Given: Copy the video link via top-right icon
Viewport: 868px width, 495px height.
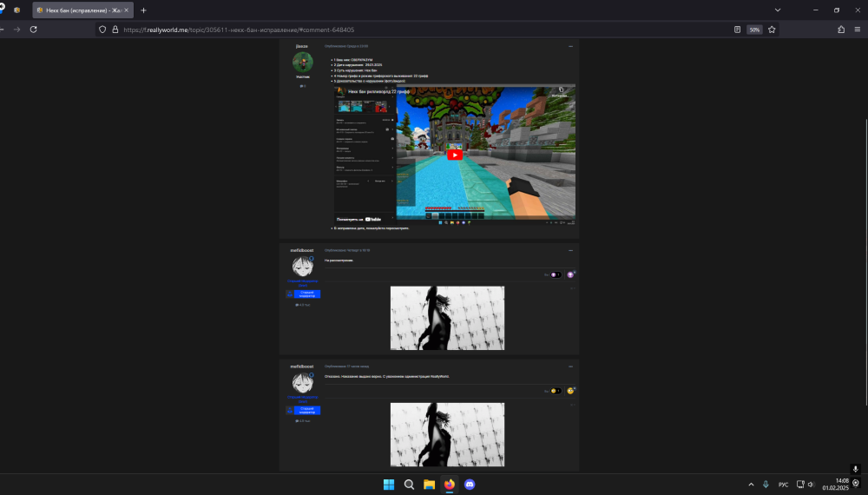Looking at the screenshot, I should (x=560, y=91).
